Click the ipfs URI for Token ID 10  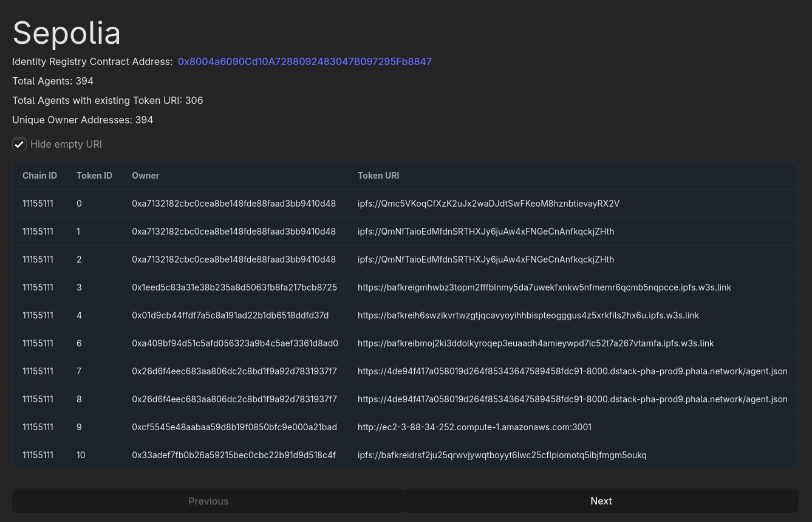(x=502, y=455)
